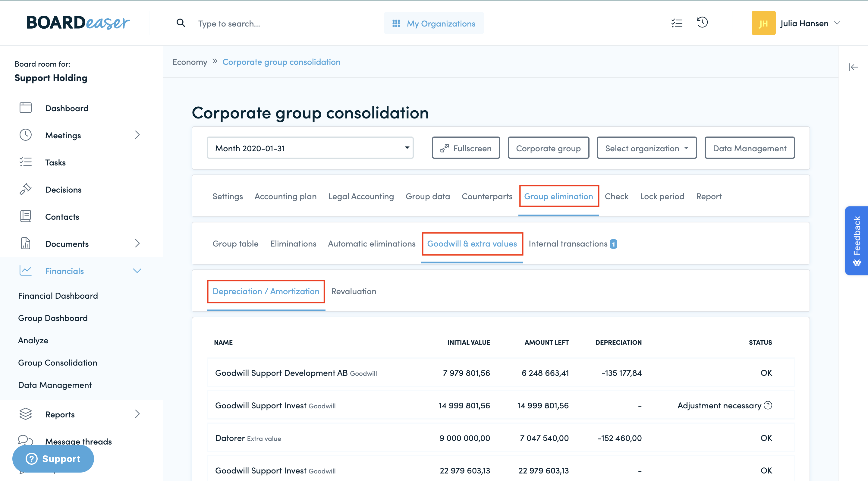
Task: Switch to the Revaluation tab
Action: pyautogui.click(x=354, y=291)
